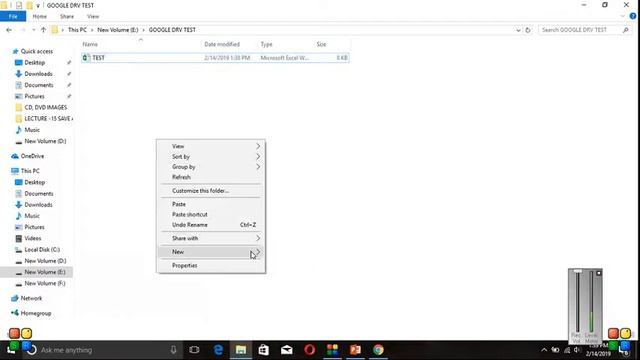Open Quick Access Toolbar customize dropdown
Image resolution: width=640 pixels, height=360 pixels.
38,5
